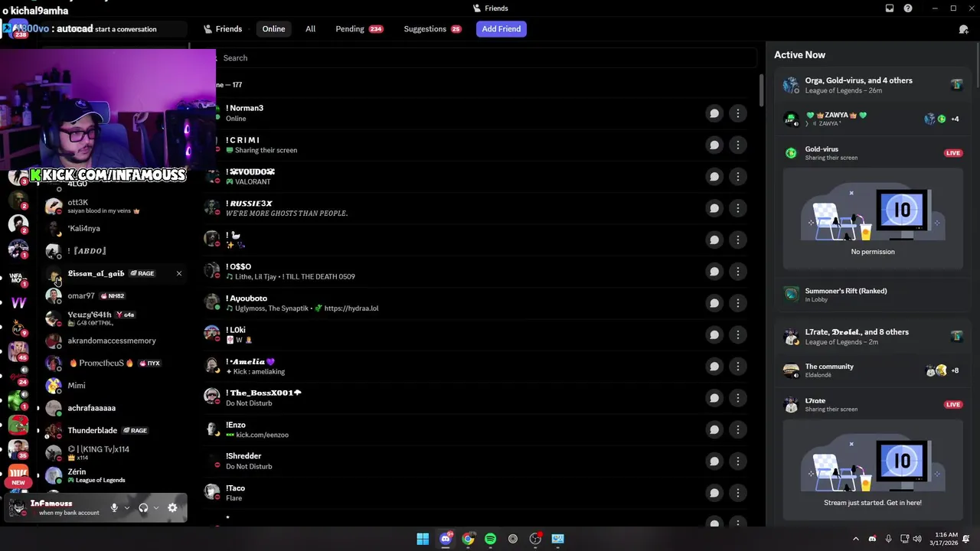Open the VV server icon in sidebar
The width and height of the screenshot is (980, 551).
(18, 302)
